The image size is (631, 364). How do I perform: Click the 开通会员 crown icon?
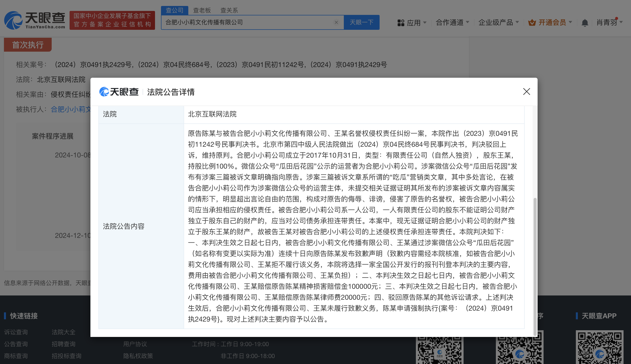click(532, 23)
